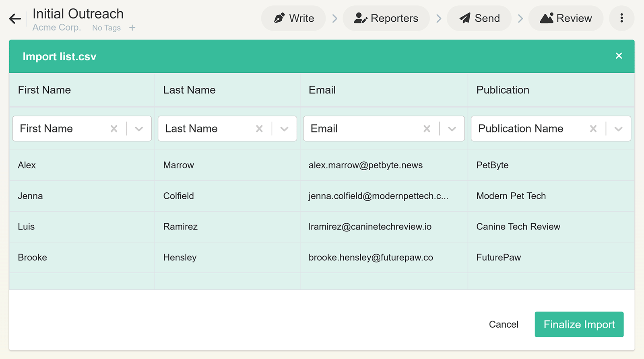Click the Publication Name mapping field text
This screenshot has height=359, width=644.
(x=521, y=129)
